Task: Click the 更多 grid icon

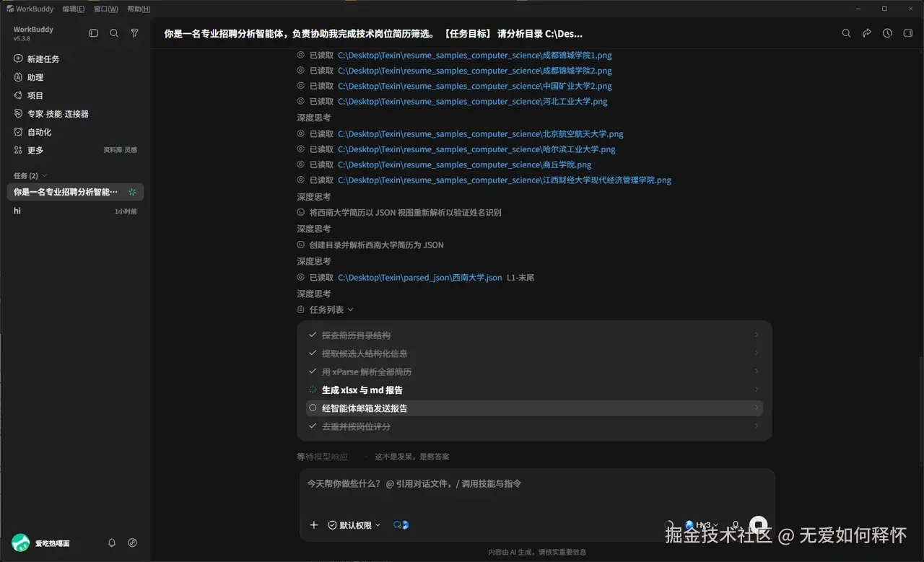Action: click(x=19, y=150)
